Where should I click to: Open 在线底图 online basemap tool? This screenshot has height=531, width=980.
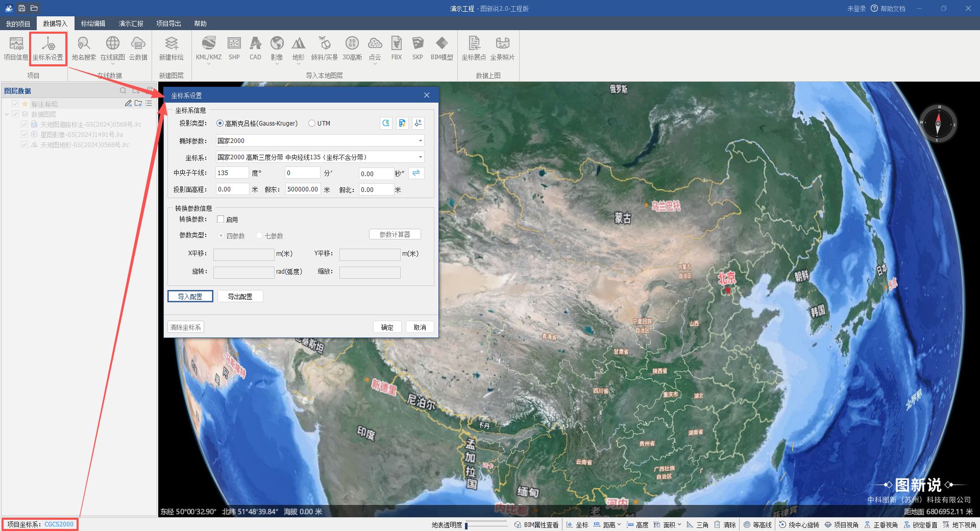coord(113,49)
